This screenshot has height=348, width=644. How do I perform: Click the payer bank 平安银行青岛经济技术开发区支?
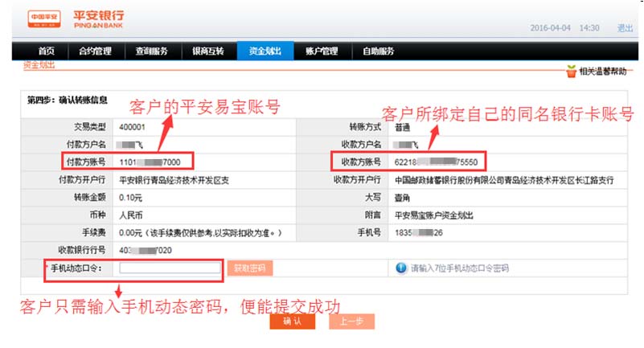point(174,180)
